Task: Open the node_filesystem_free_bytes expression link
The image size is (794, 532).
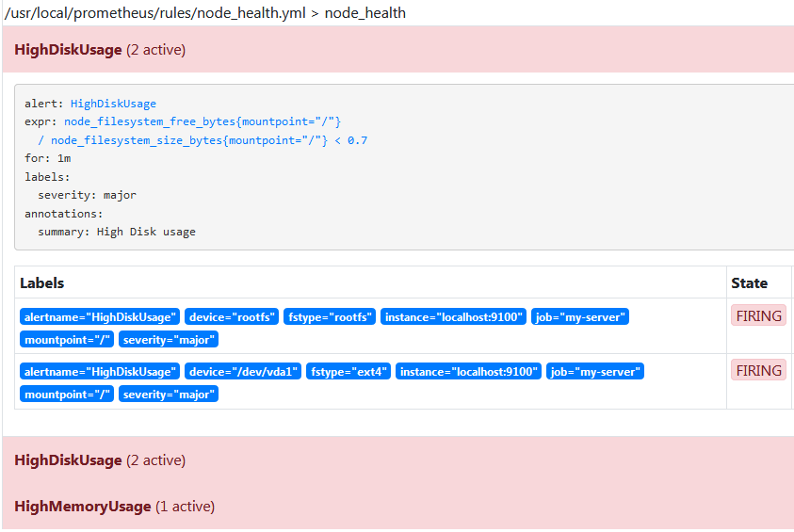Action: [x=203, y=122]
